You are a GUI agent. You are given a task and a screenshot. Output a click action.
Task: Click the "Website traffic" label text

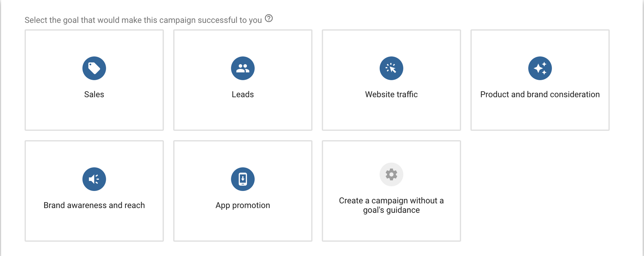[x=391, y=94]
